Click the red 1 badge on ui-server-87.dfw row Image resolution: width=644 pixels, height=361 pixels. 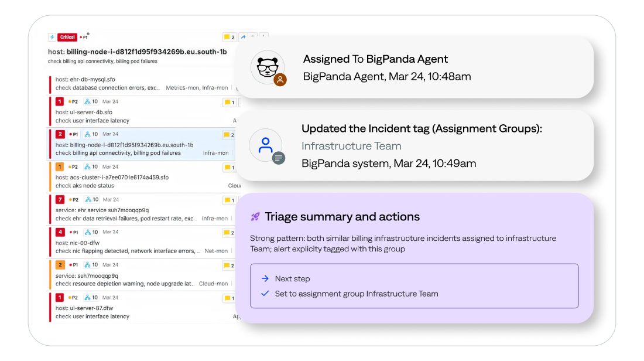point(60,297)
